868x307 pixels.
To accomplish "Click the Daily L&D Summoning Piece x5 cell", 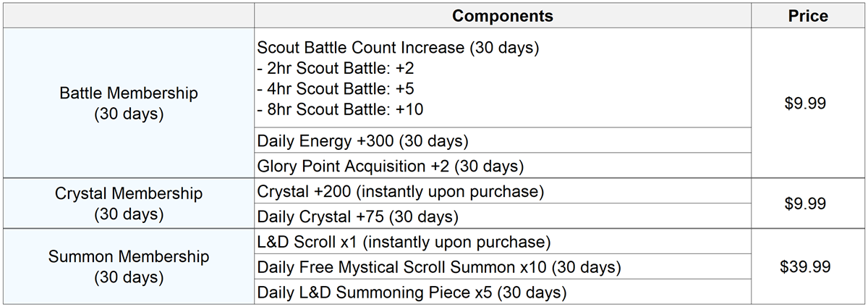I will coord(412,293).
